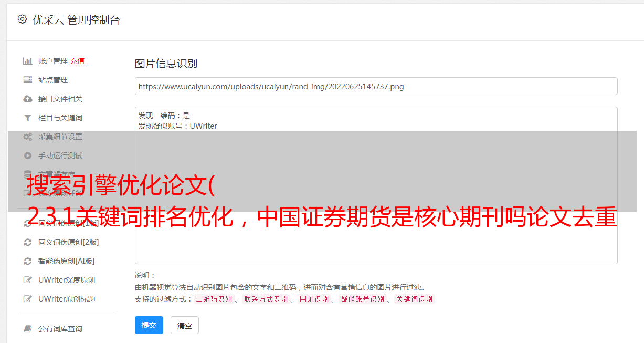Click the refresh icon for 智能伪原创[AI版]
This screenshot has width=644, height=343.
(28, 261)
